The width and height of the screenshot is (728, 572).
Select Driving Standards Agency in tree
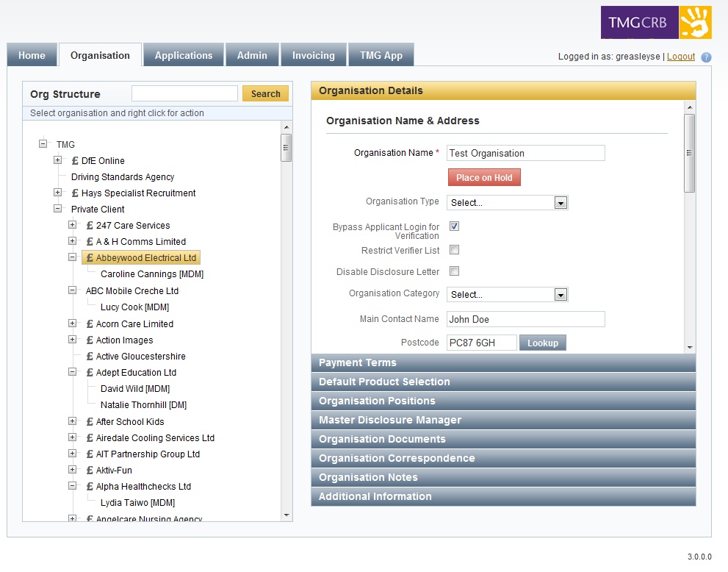coord(123,177)
